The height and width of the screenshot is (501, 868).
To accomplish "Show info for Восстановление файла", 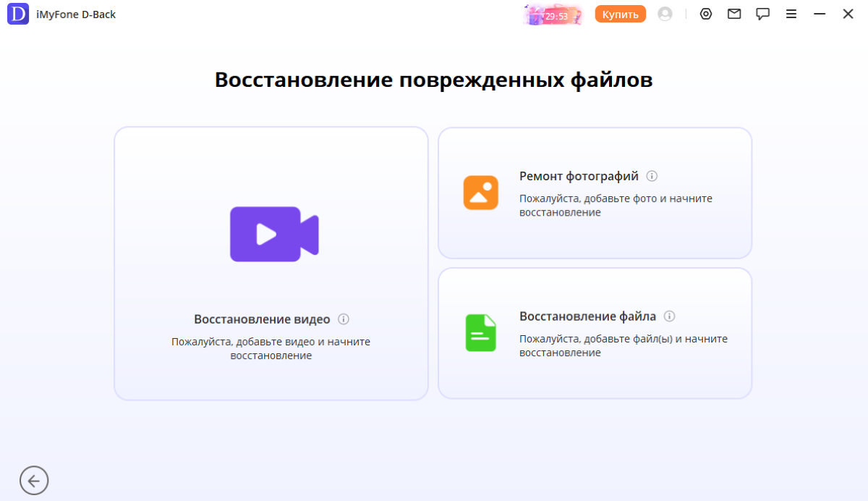I will [669, 316].
